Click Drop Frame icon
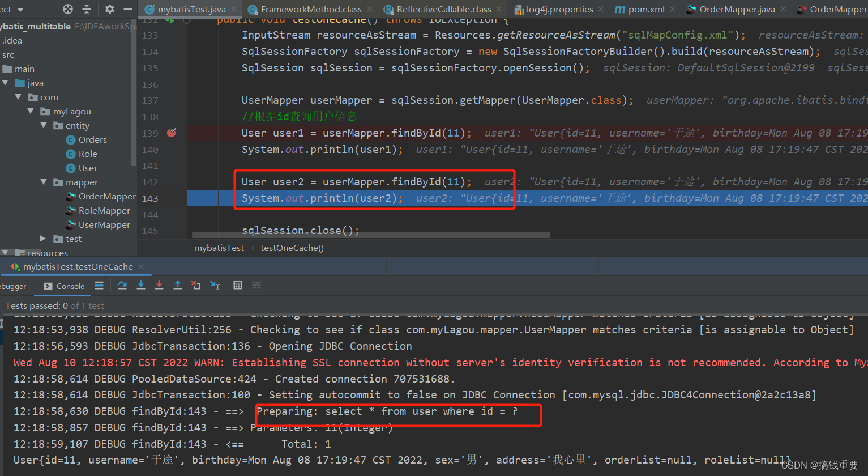Screen dimensions: 868x476 196,285
